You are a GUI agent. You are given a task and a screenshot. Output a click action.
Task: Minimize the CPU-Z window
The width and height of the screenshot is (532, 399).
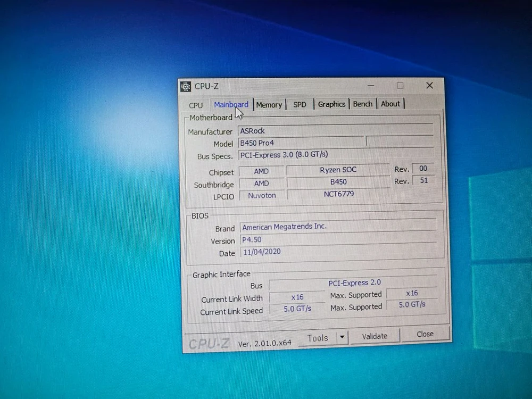[371, 86]
